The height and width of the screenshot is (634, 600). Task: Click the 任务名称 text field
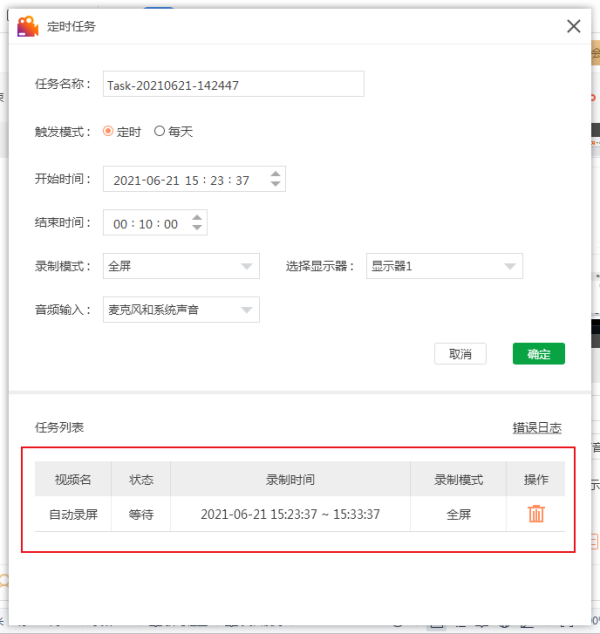coord(234,84)
